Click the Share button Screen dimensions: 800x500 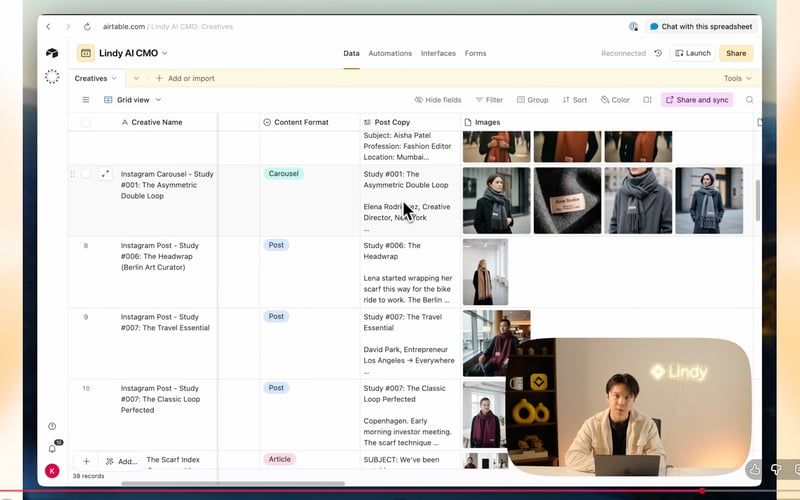click(x=736, y=53)
